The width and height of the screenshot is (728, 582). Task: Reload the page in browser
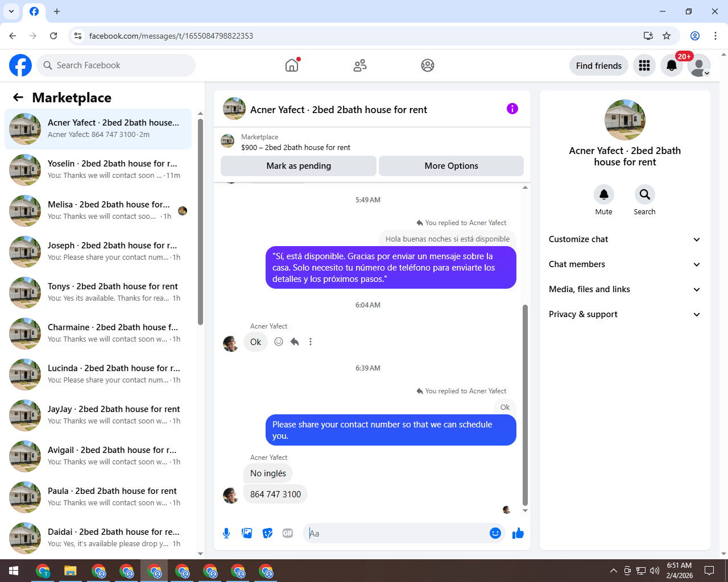(x=53, y=36)
